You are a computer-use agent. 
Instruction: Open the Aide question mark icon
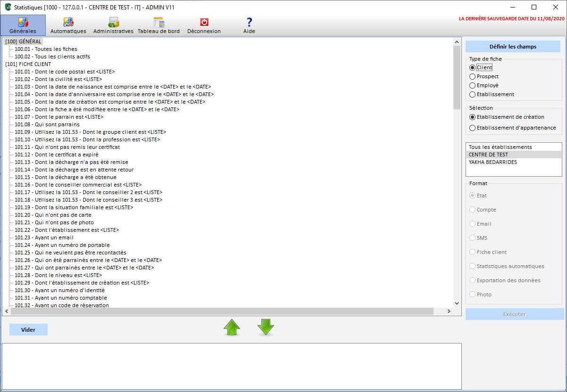coord(249,22)
